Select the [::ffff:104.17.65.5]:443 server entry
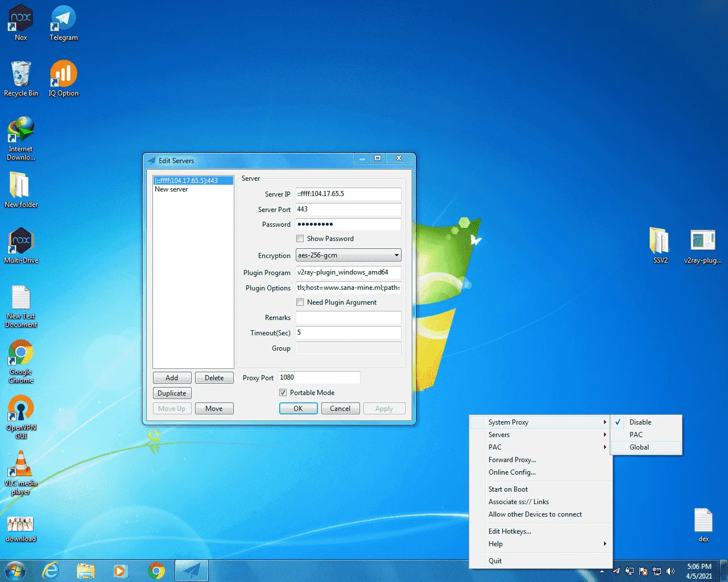This screenshot has width=728, height=582. [x=193, y=181]
